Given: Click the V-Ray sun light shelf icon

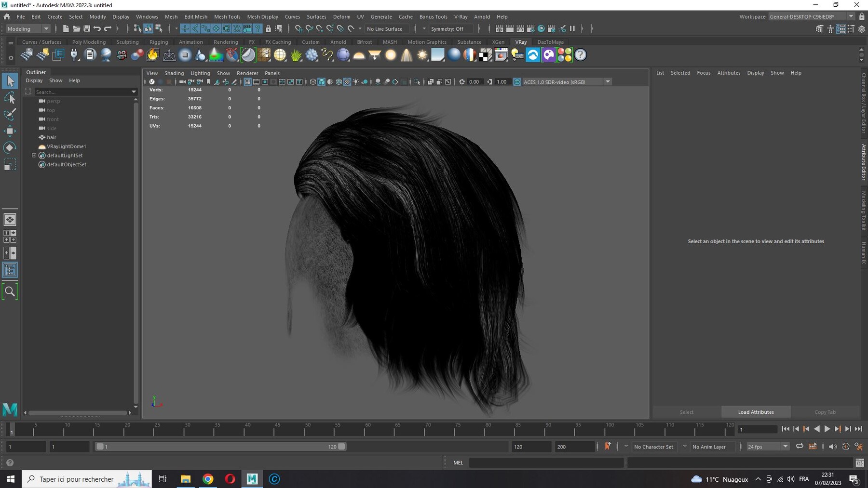Looking at the screenshot, I should click(x=422, y=55).
